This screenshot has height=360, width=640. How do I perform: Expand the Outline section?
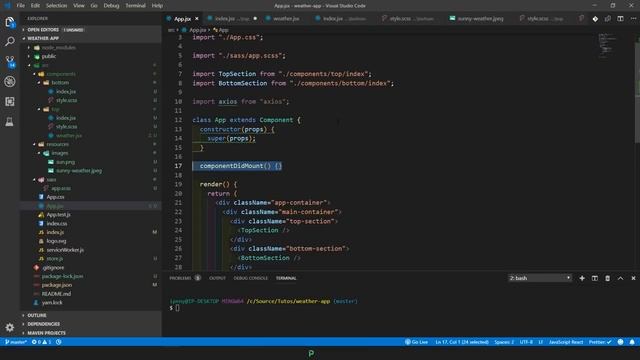[x=91, y=315]
